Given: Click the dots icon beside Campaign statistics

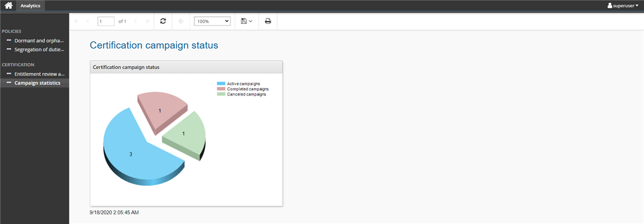Looking at the screenshot, I should point(9,83).
